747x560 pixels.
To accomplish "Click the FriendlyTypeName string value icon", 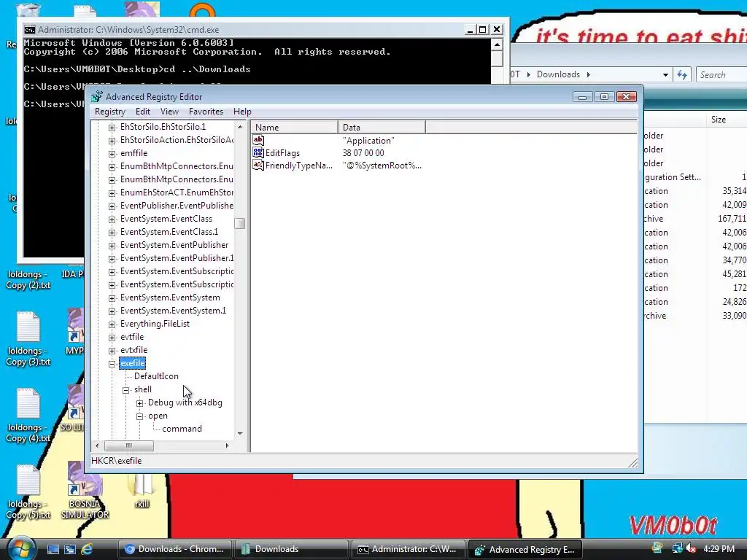I will pos(258,166).
